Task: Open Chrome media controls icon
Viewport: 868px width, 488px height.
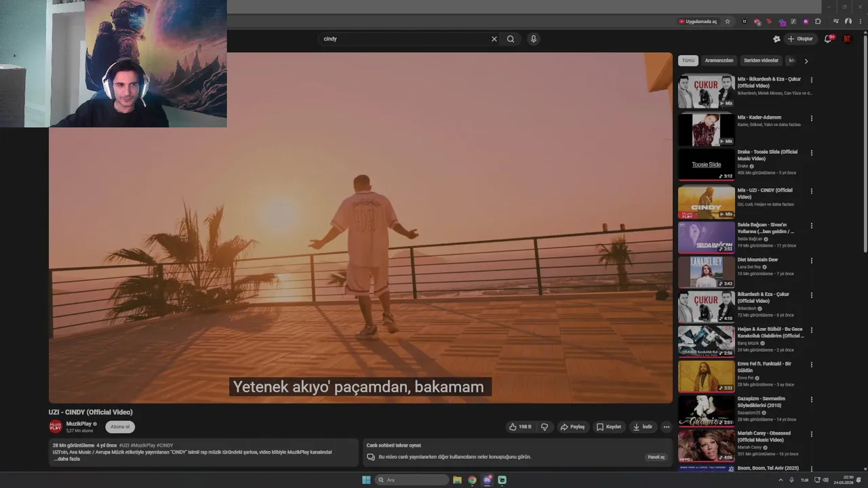Action: 836,21
